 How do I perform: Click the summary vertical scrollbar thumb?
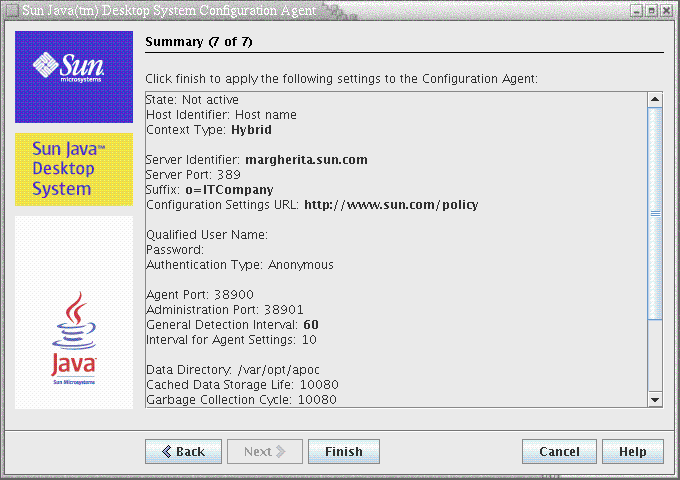click(655, 214)
